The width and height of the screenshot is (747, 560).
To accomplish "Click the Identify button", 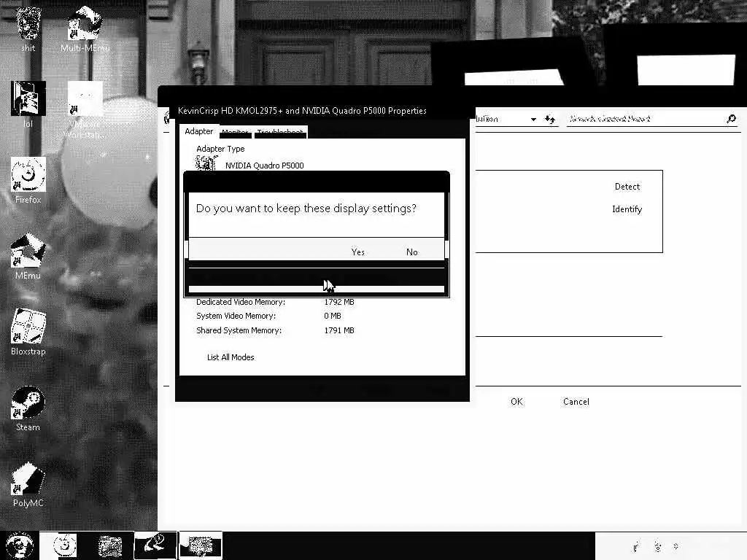I will coord(627,209).
